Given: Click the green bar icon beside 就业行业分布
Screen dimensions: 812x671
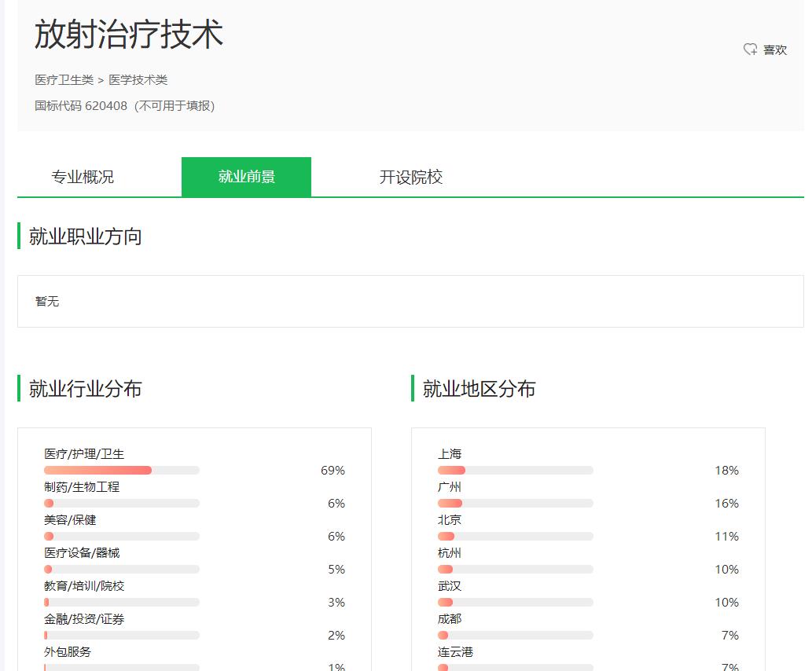Looking at the screenshot, I should (18, 389).
